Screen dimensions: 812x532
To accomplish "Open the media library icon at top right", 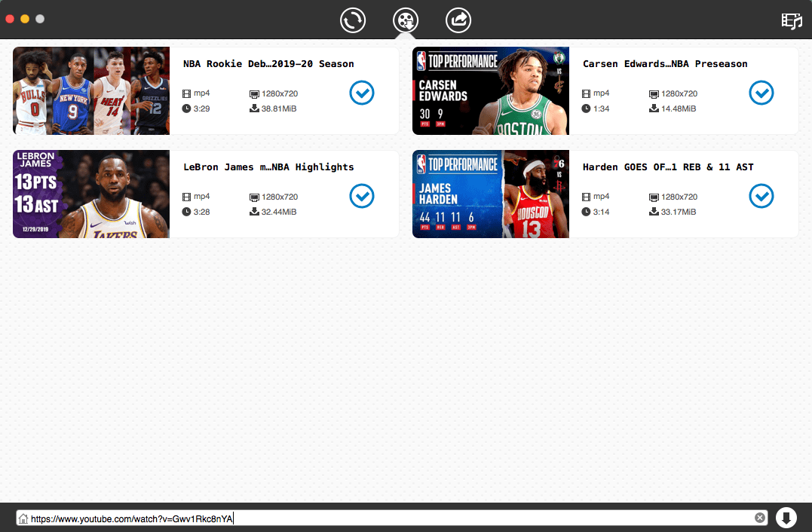I will tap(792, 20).
